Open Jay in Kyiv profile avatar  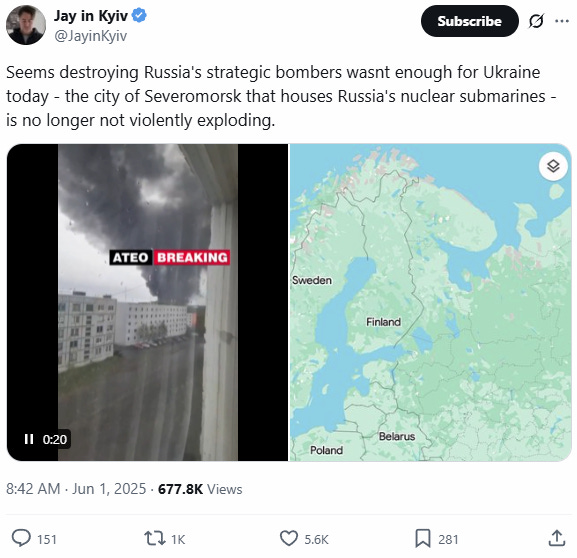26,25
